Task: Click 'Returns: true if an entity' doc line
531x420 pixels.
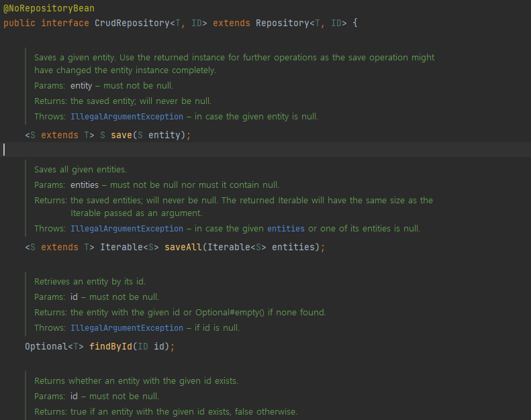Action: 166,411
